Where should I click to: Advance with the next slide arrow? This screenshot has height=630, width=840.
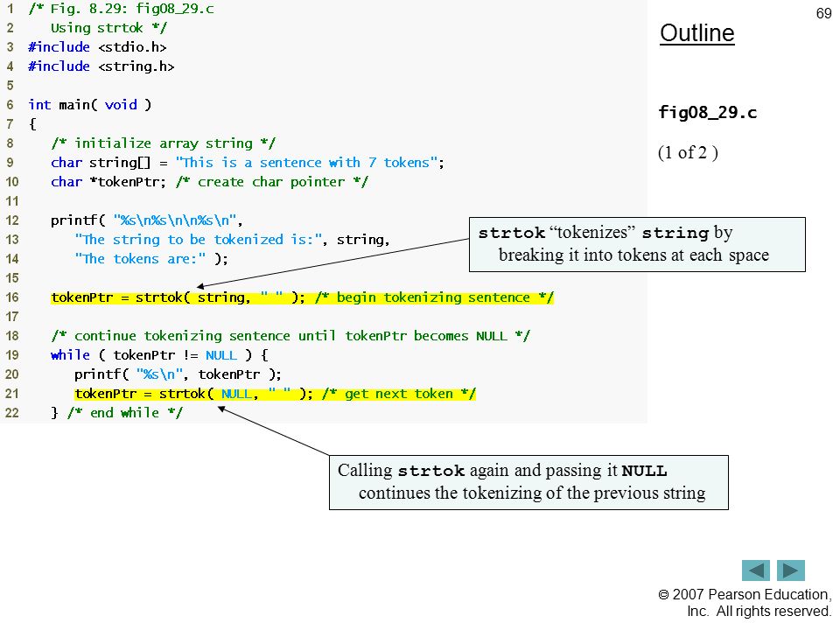[x=791, y=570]
